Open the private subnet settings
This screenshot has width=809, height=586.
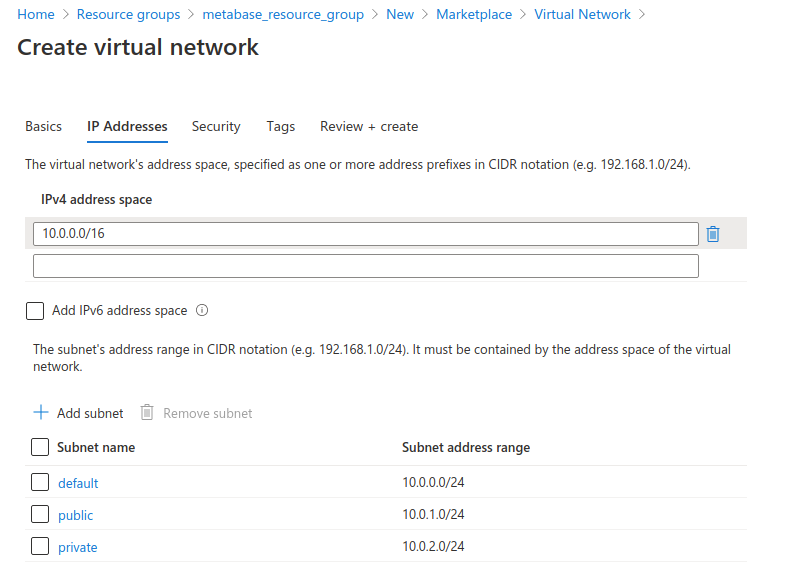point(77,547)
